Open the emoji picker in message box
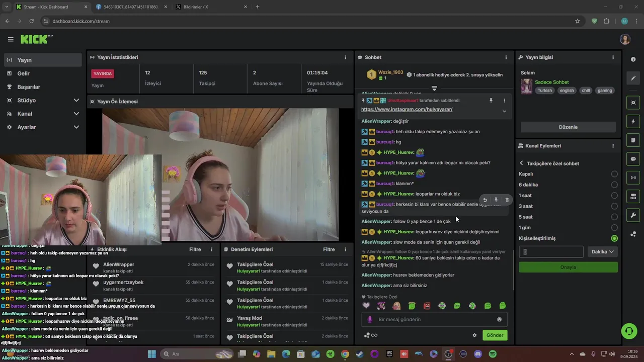 tap(499, 319)
